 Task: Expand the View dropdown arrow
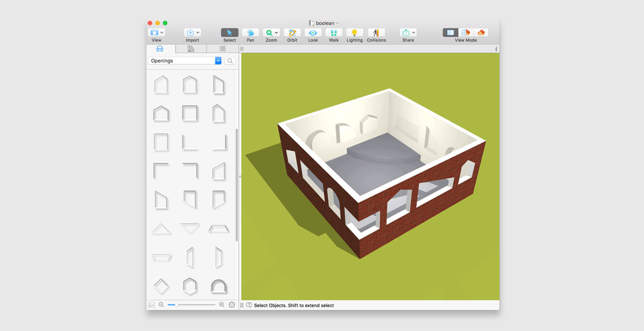162,33
